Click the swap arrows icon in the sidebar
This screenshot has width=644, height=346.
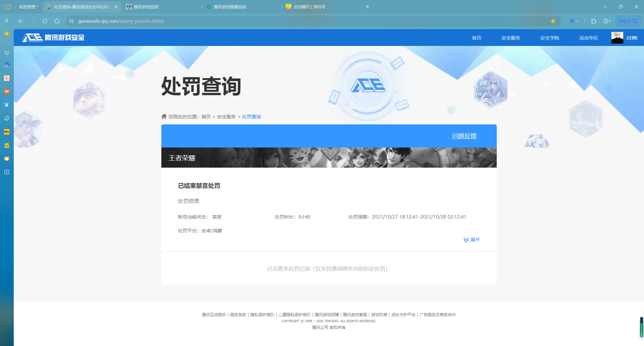(x=7, y=53)
